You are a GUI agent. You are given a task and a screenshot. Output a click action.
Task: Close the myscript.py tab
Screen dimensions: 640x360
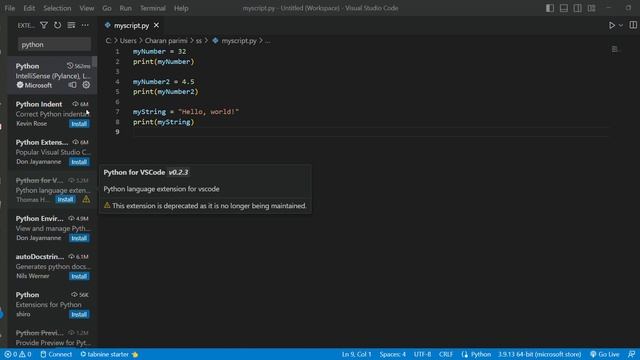(x=156, y=25)
